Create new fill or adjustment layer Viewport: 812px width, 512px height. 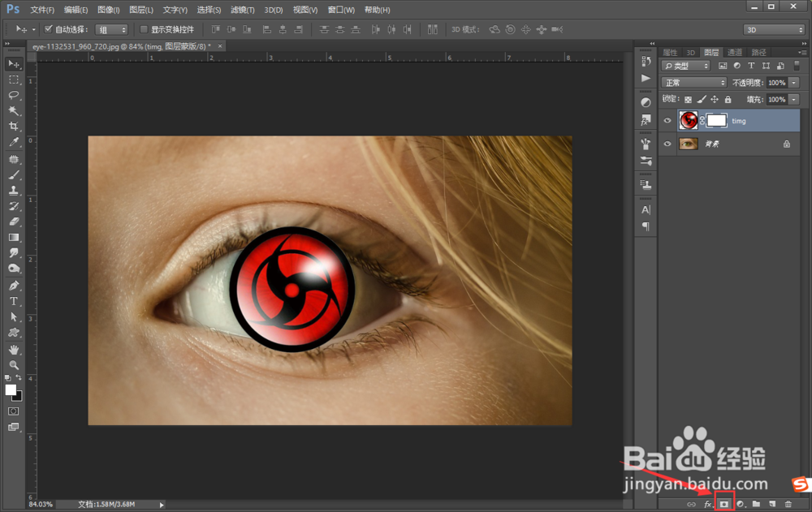point(741,504)
